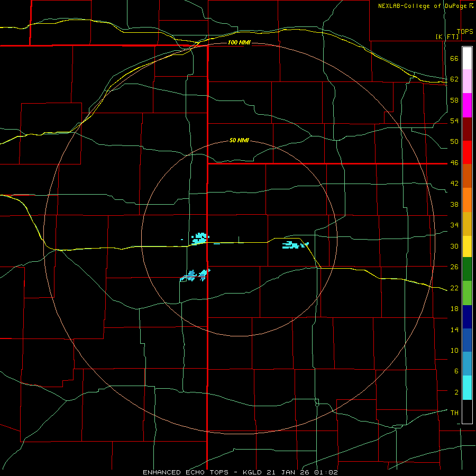Click the legend value '58'
The height and width of the screenshot is (476, 476).
[x=454, y=100]
